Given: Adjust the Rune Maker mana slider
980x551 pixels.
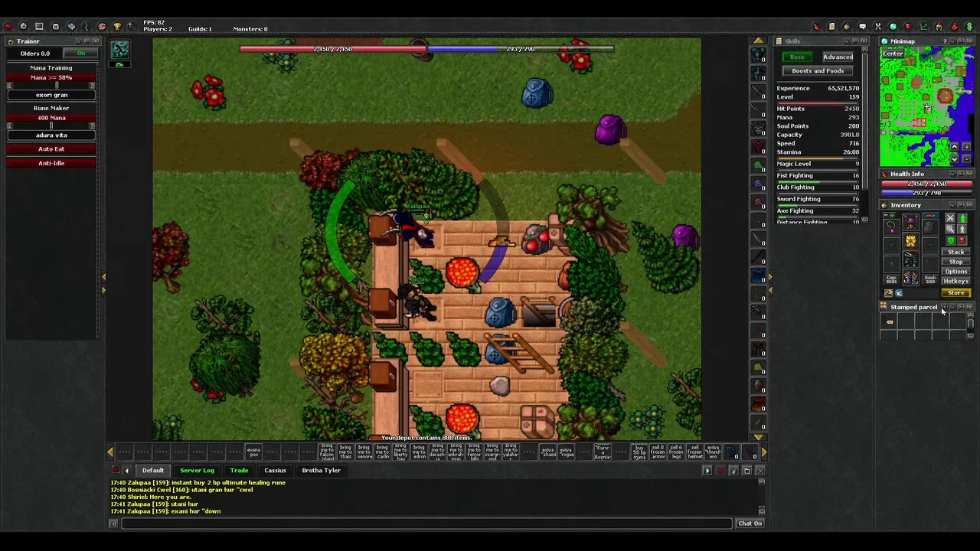Looking at the screenshot, I should 51,126.
